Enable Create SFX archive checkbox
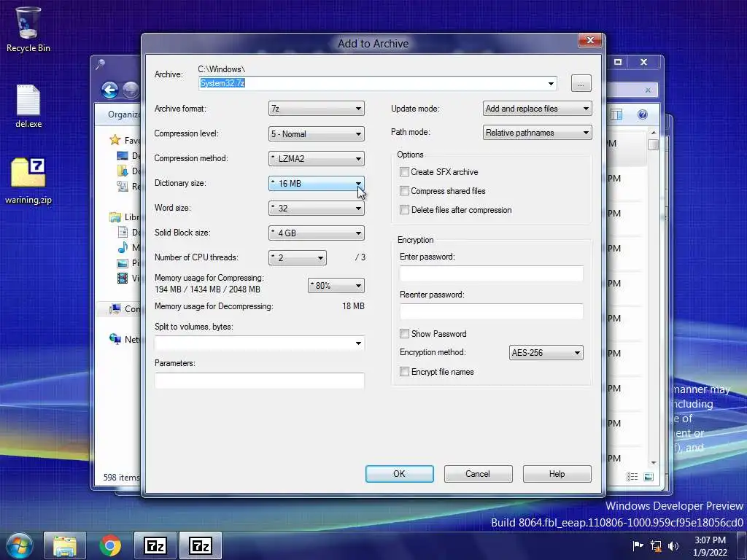747x560 pixels. (404, 172)
